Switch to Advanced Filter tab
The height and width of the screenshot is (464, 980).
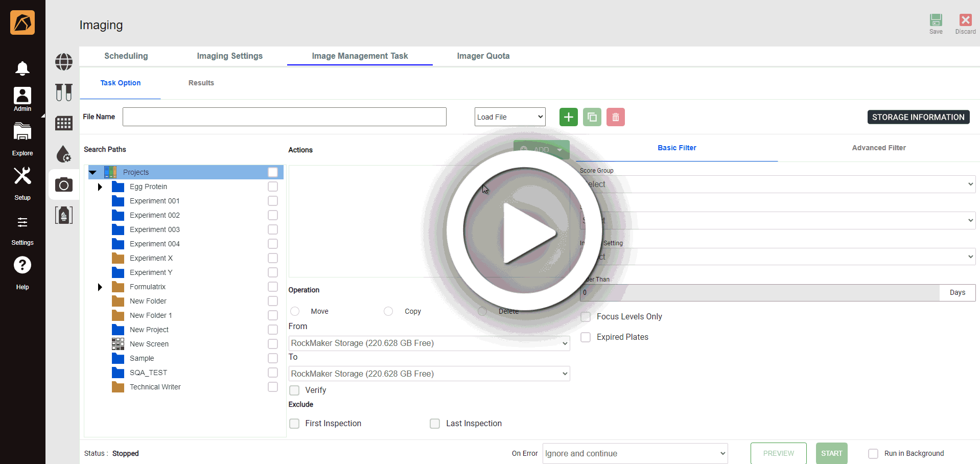point(879,148)
